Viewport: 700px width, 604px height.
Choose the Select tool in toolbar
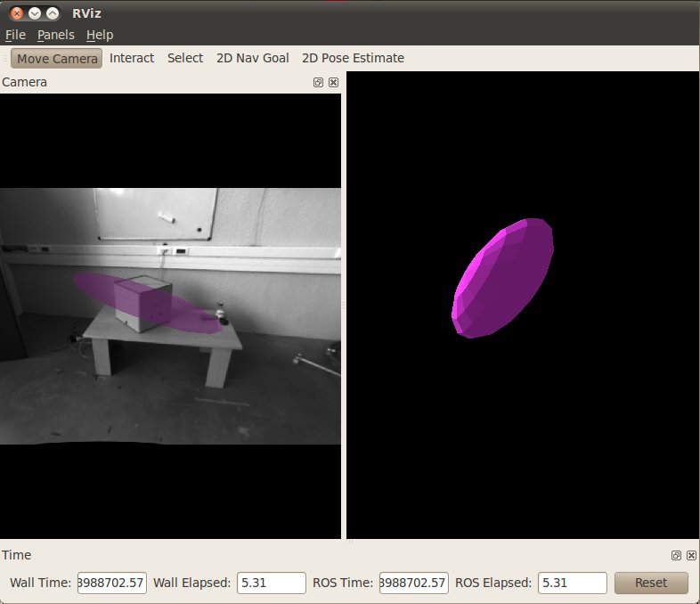185,58
